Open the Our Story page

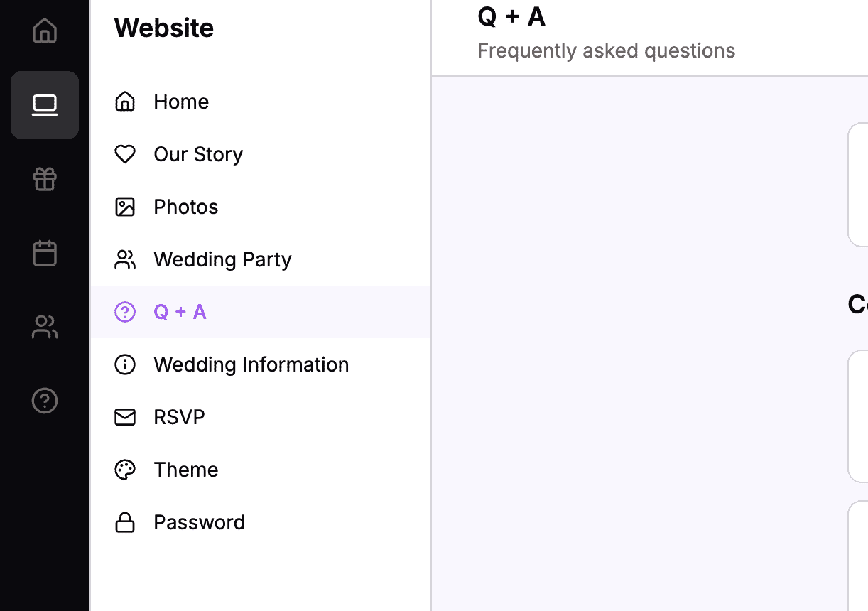[198, 154]
